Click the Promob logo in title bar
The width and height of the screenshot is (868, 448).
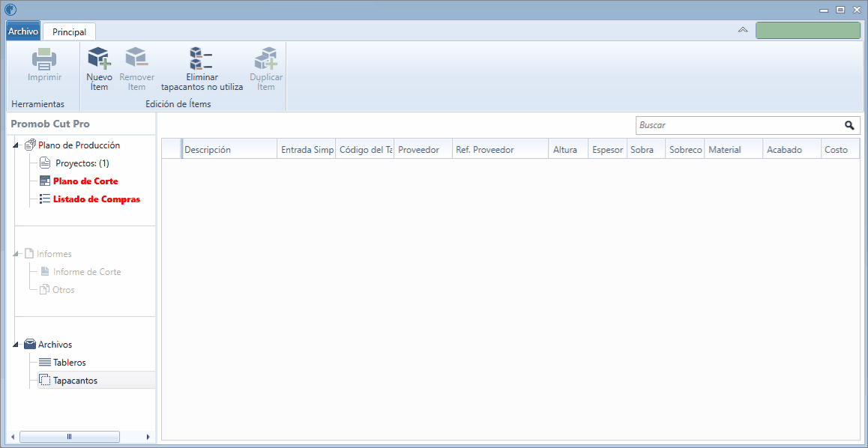click(x=10, y=10)
